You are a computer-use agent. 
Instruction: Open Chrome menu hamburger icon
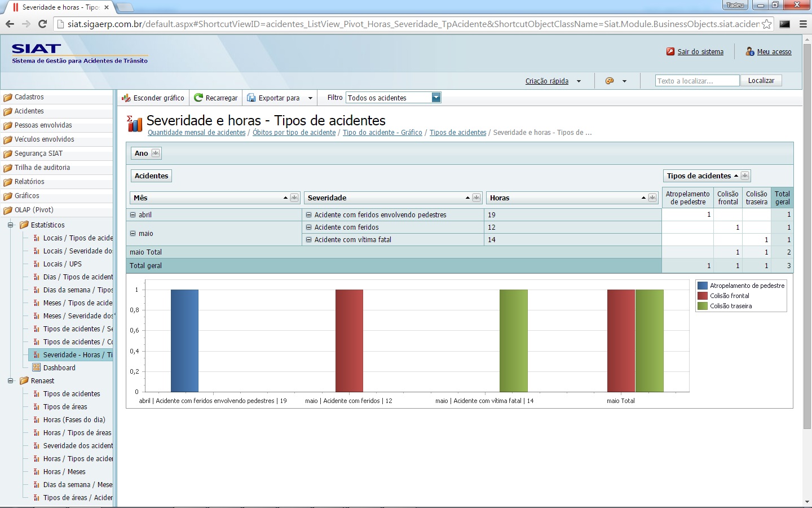[x=804, y=24]
